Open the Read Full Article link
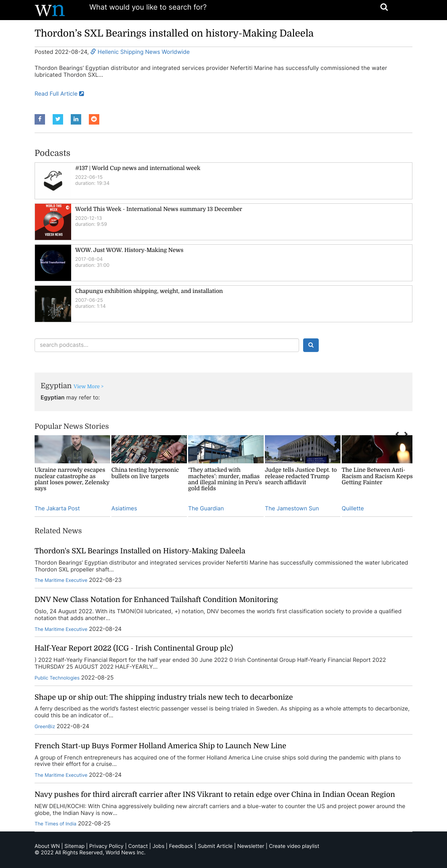Viewport: 447px width, 868px height. 59,94
